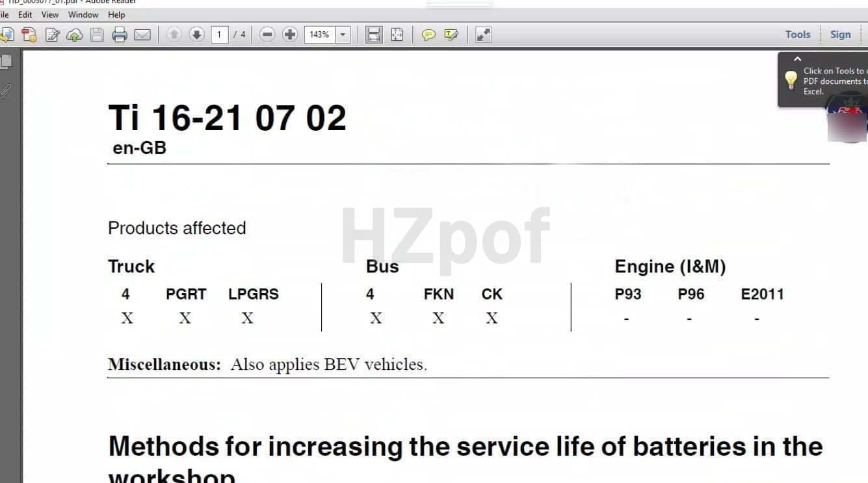The width and height of the screenshot is (868, 483).
Task: Open the zoom level dropdown arrow
Action: coord(343,34)
